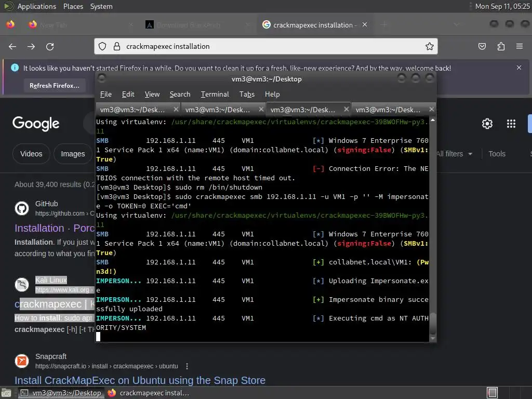Open Pocket save icon in Firefox toolbar
The width and height of the screenshot is (532, 399).
click(482, 46)
